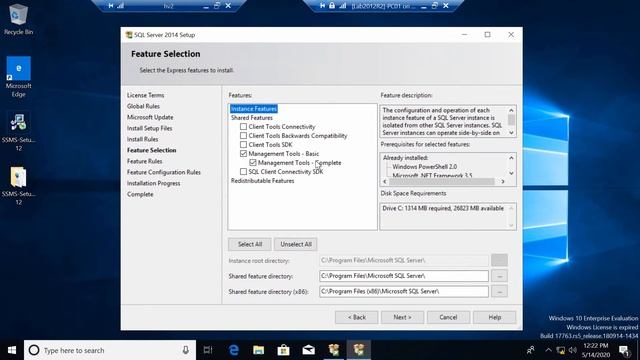
Task: Click the Windows Start button
Action: click(12, 350)
